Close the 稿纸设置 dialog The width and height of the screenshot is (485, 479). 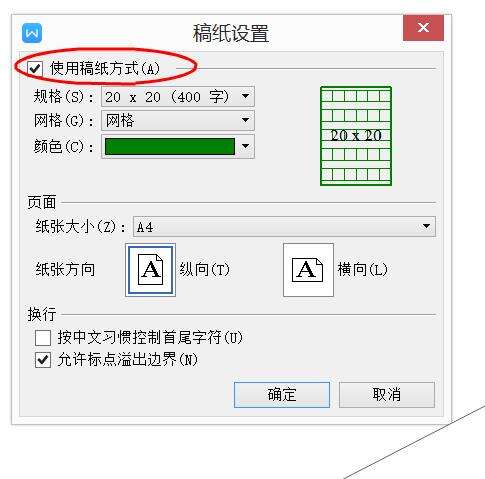(423, 28)
